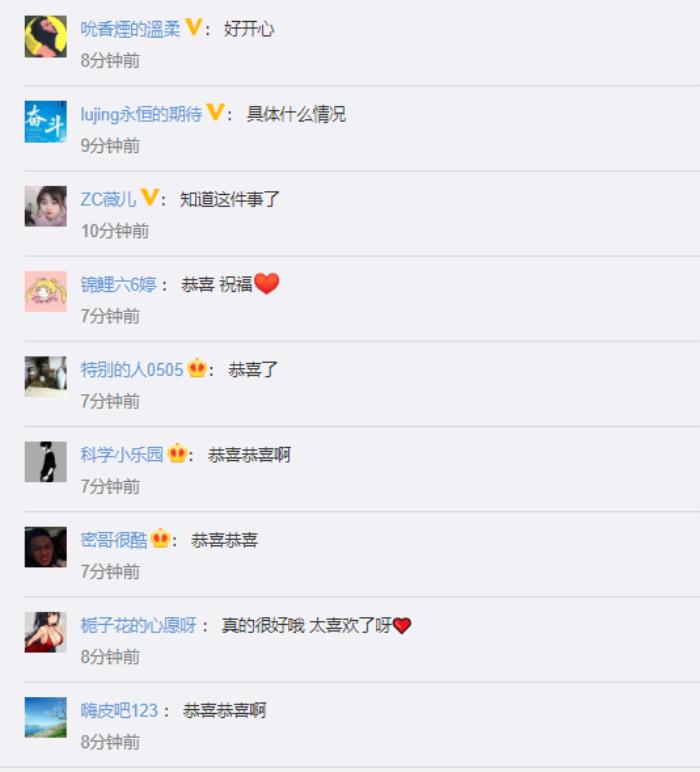Open username link 栀子花的心愿呀

point(139,625)
